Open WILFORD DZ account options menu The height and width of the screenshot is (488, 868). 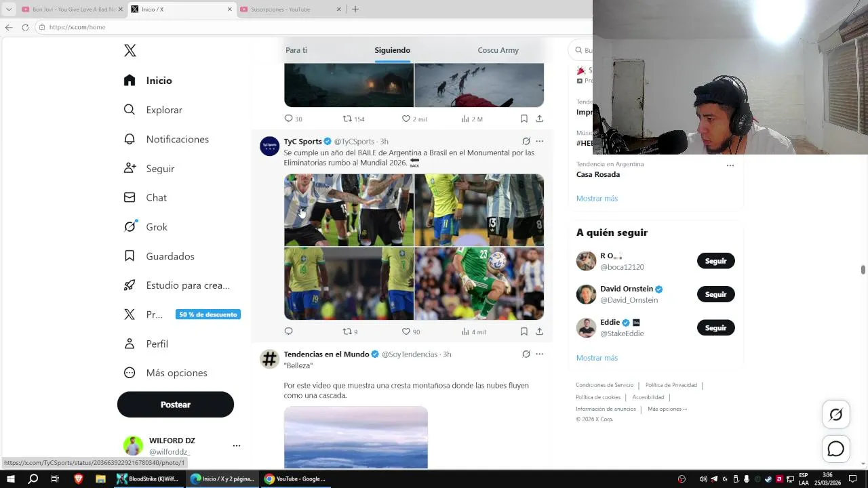coord(237,446)
